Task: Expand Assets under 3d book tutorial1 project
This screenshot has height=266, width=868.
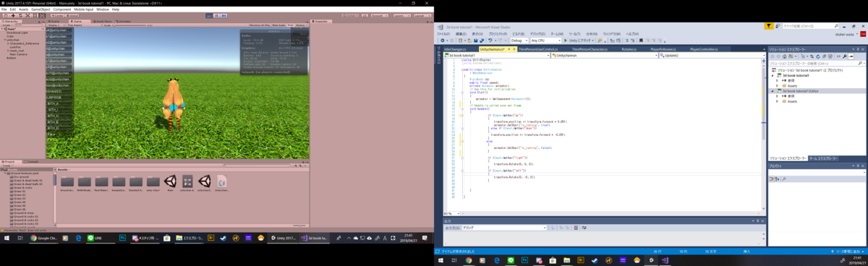Action: (x=777, y=85)
